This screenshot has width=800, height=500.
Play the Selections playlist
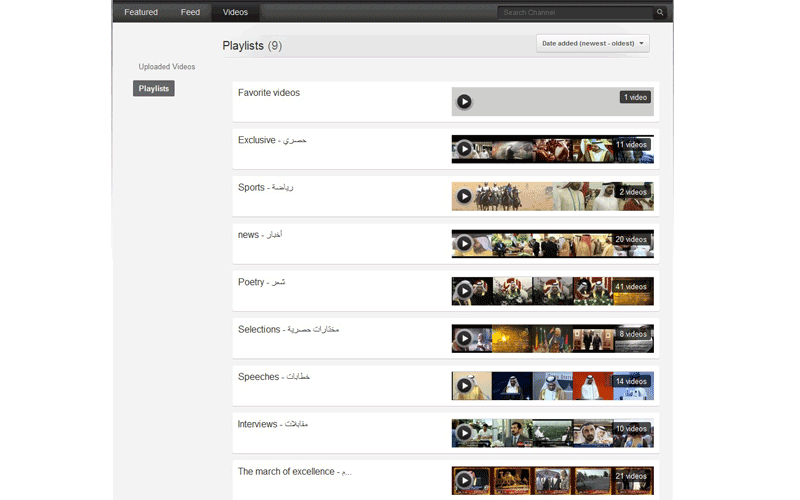(464, 338)
